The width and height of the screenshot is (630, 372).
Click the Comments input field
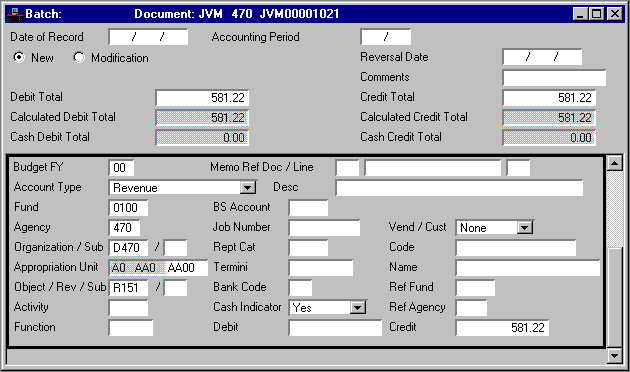click(554, 78)
